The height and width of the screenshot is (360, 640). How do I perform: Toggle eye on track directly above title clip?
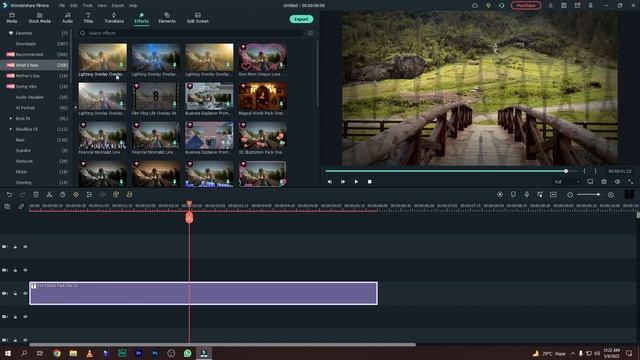[25, 270]
